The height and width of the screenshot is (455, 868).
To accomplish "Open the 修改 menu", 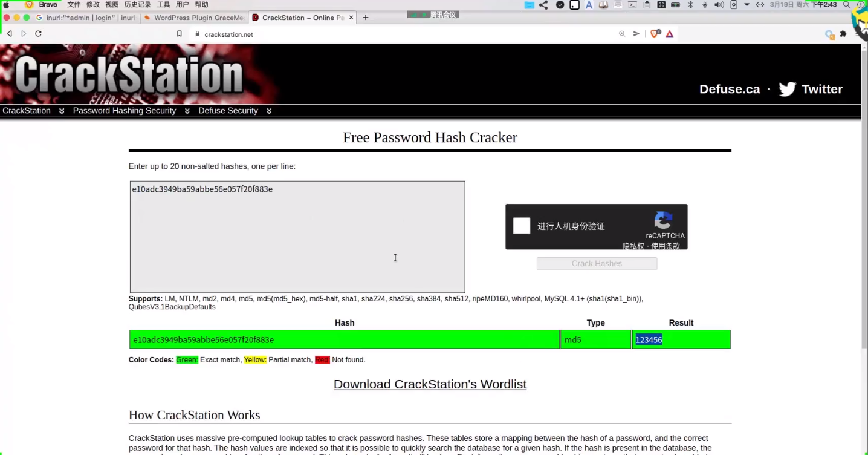I will (92, 5).
